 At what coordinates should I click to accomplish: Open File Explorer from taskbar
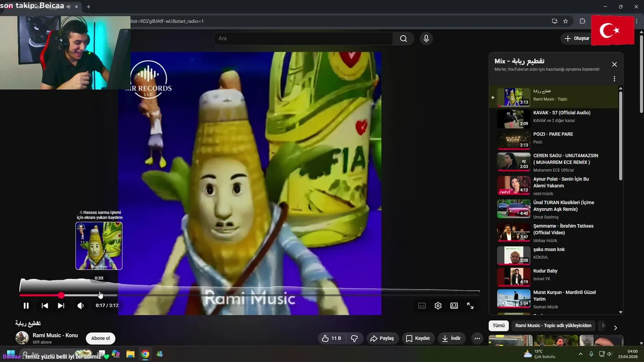pyautogui.click(x=130, y=354)
